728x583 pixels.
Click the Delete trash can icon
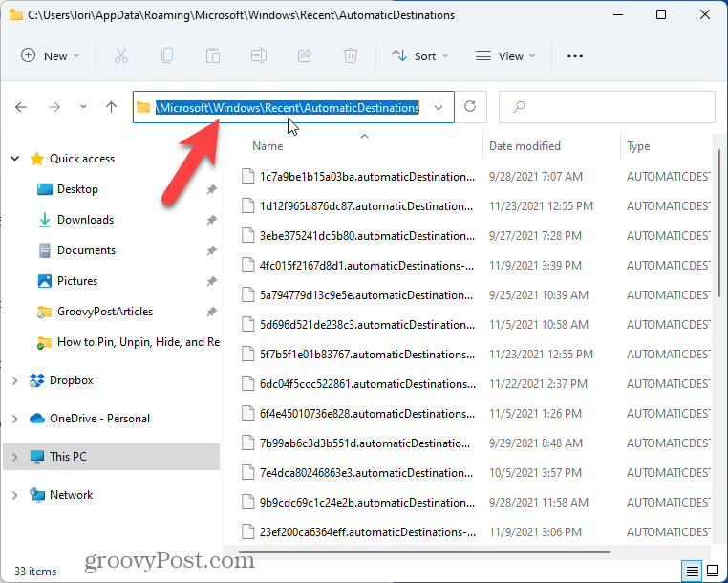coord(350,55)
